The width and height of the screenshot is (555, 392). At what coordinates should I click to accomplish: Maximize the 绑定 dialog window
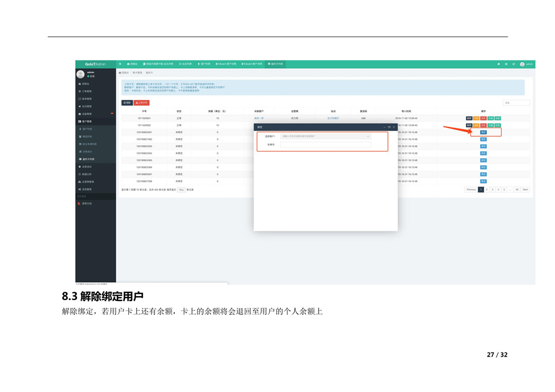(389, 127)
